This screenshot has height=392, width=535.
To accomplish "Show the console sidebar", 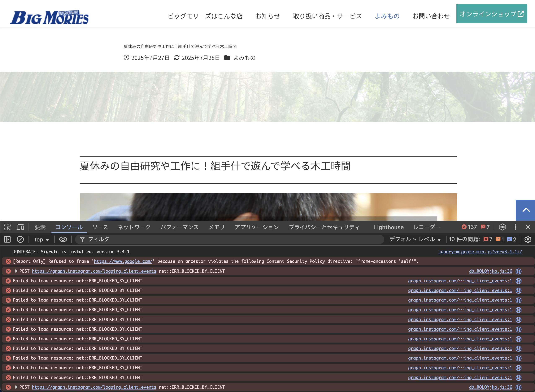I will coord(7,239).
